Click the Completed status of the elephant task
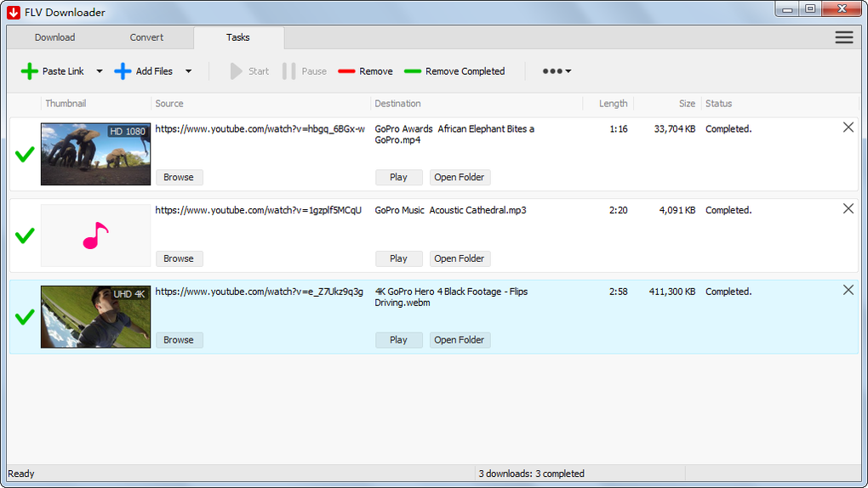Screen dimensions: 868x488 pos(728,129)
